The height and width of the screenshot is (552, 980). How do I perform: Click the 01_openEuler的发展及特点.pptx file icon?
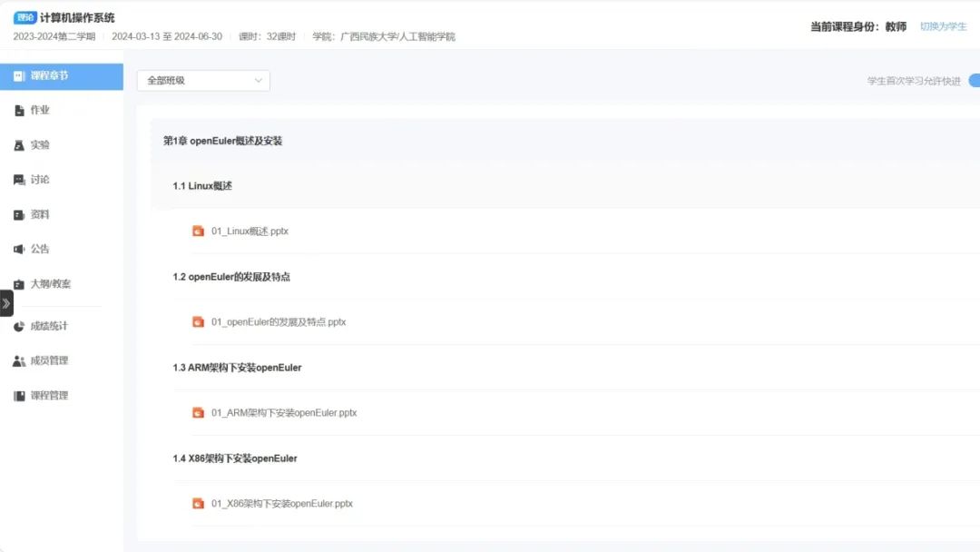pyautogui.click(x=198, y=322)
